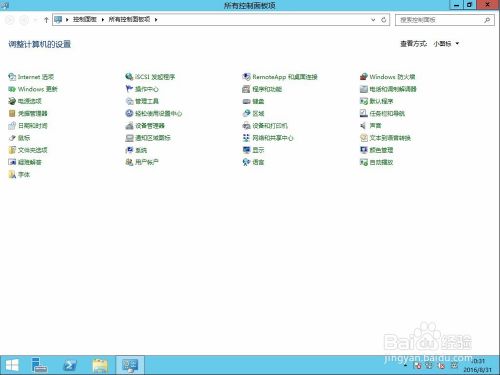Expand arrow after 控制面板 breadcrumb
The width and height of the screenshot is (500, 375).
click(x=103, y=20)
